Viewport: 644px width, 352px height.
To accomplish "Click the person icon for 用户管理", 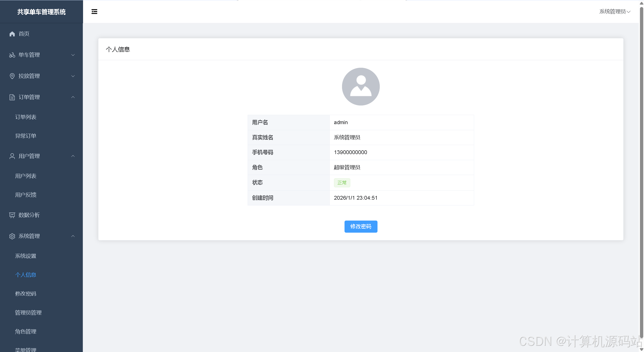I will 12,156.
